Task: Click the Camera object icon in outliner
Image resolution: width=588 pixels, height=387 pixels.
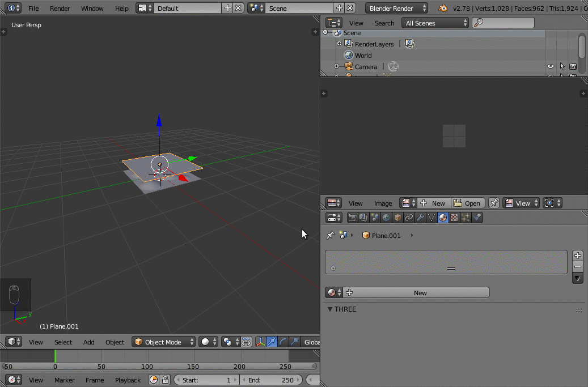Action: tap(349, 66)
